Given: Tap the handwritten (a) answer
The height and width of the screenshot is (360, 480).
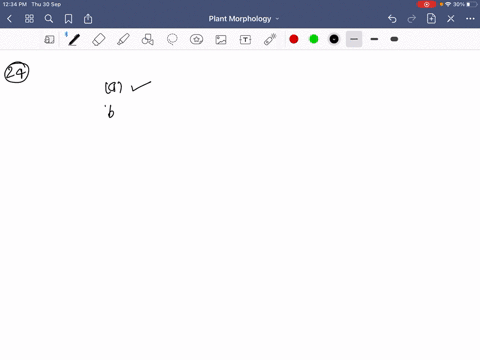Looking at the screenshot, I should [113, 88].
